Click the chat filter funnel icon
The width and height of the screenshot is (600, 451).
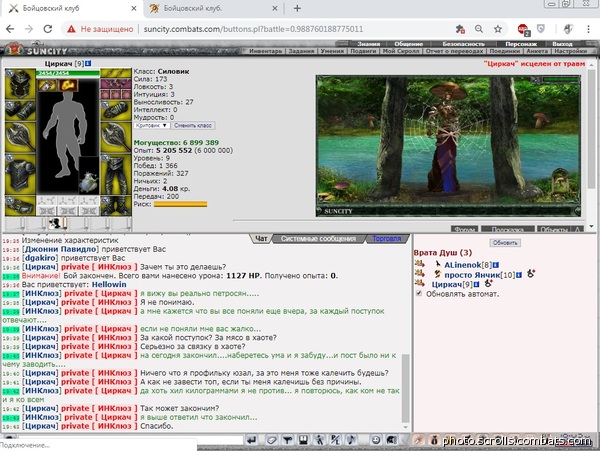coord(287,440)
